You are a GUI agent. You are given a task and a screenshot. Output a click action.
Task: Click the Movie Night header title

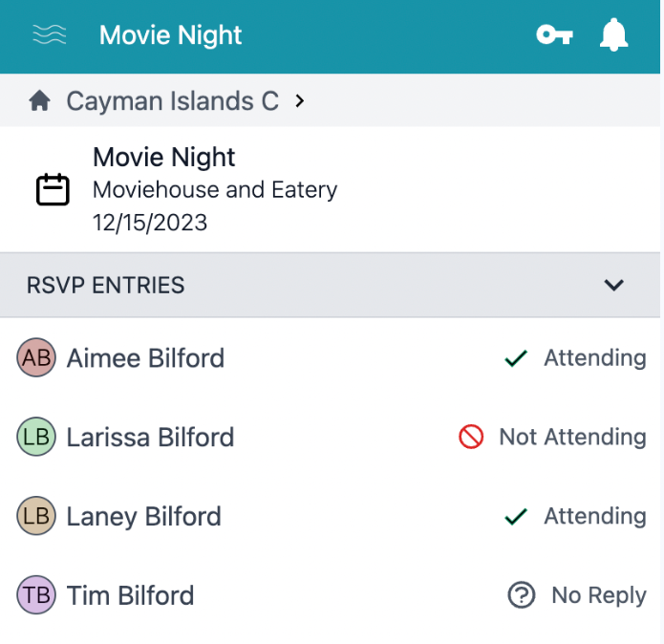170,36
